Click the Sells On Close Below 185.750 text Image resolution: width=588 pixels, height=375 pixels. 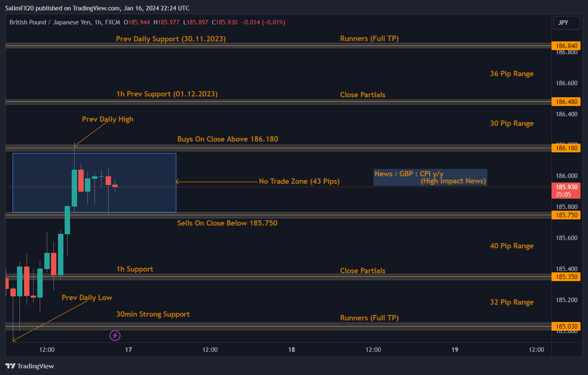click(227, 223)
